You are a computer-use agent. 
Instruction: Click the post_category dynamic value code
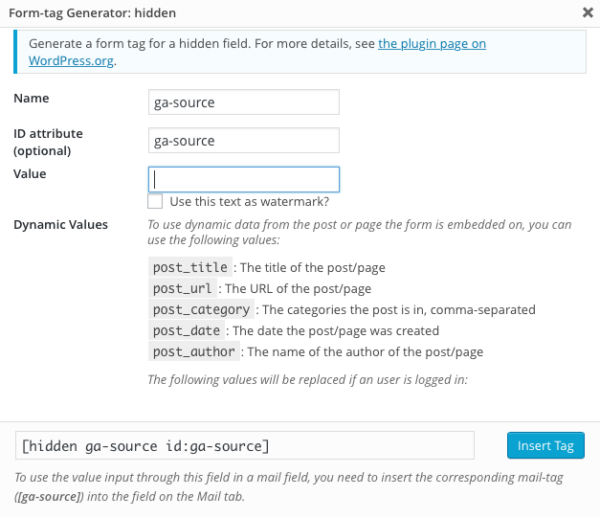pos(201,309)
